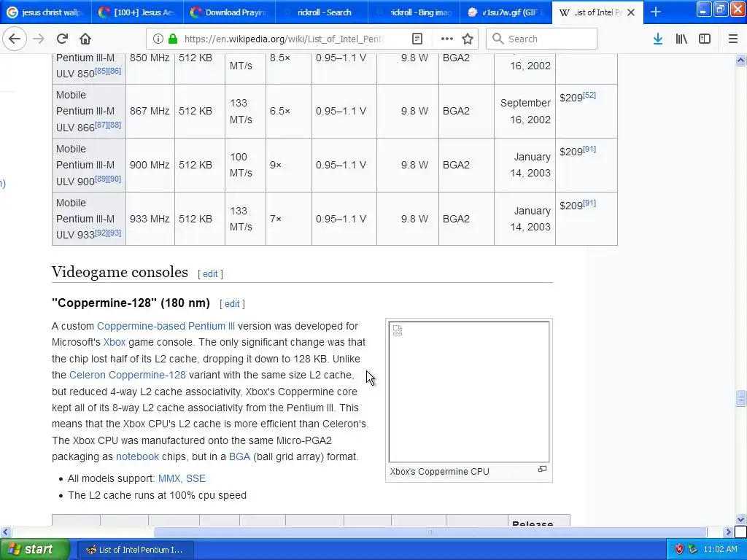747x560 pixels.
Task: Switch to the jesus christ wallpaper tab
Action: click(46, 12)
